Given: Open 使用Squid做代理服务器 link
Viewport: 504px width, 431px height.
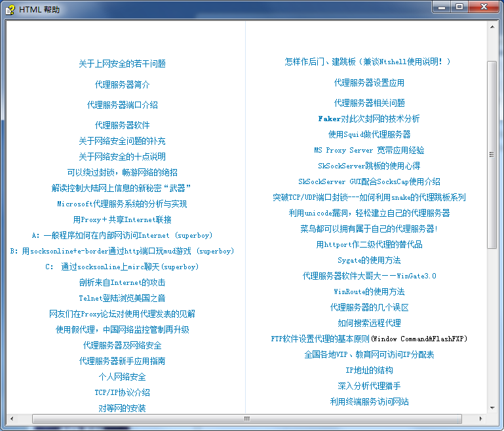Looking at the screenshot, I should (x=369, y=134).
